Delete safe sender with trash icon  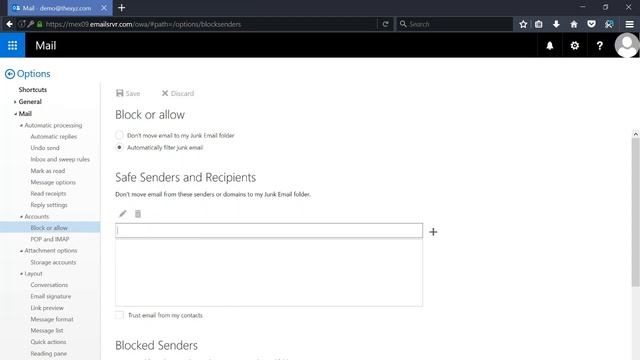138,213
